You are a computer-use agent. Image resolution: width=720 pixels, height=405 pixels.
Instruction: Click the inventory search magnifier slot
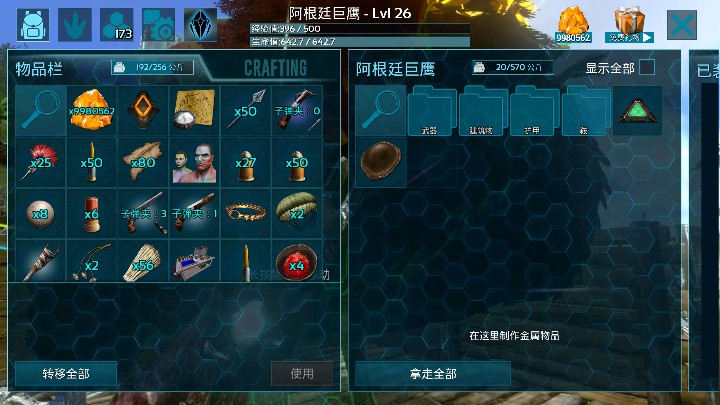point(40,110)
